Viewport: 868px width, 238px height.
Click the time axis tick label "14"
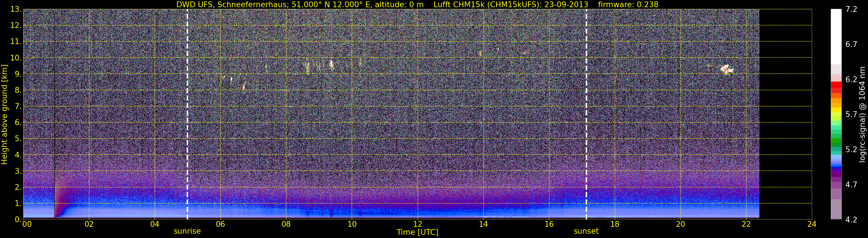point(483,224)
